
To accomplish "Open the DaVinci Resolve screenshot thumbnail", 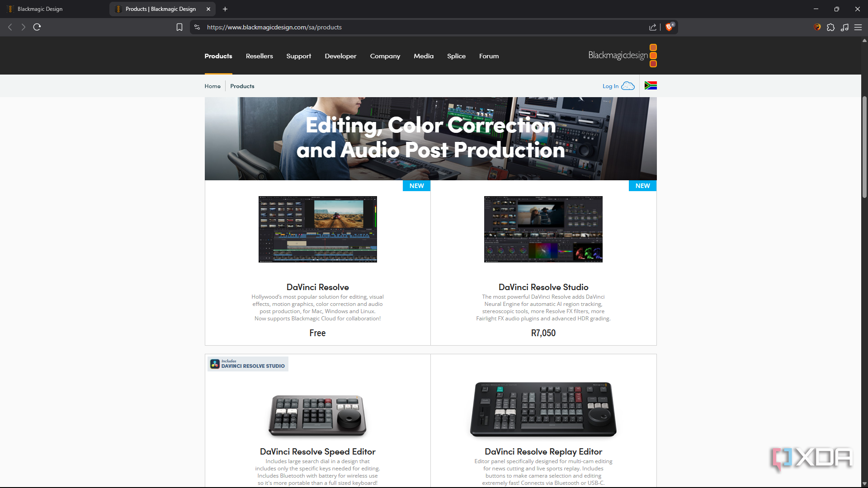I will coord(318,229).
